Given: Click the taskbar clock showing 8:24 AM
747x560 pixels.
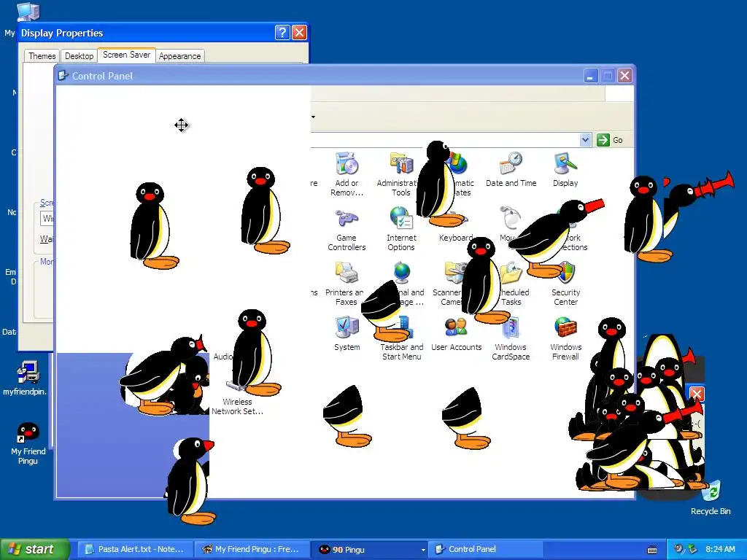Looking at the screenshot, I should click(x=720, y=550).
